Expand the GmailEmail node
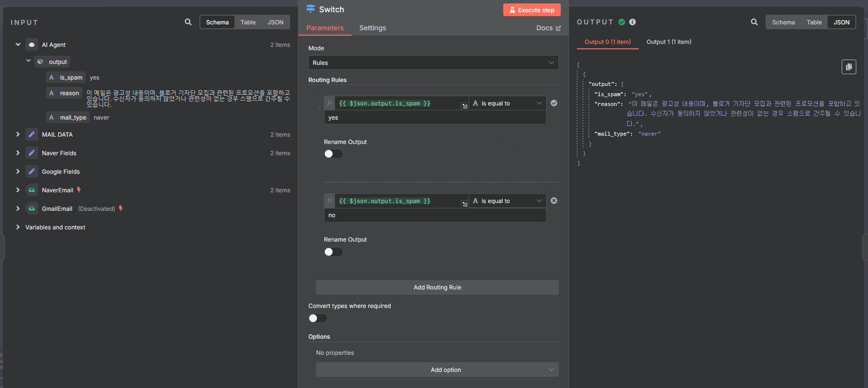The width and height of the screenshot is (868, 388). click(18, 208)
